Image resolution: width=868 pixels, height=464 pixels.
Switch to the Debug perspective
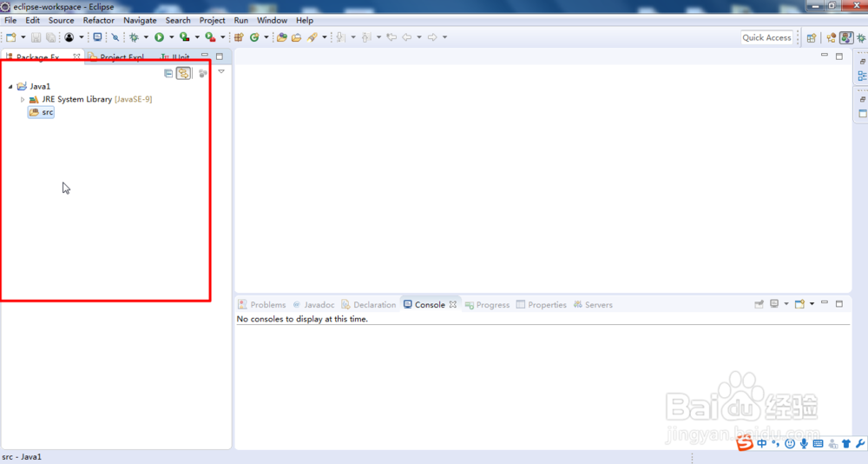(x=861, y=37)
